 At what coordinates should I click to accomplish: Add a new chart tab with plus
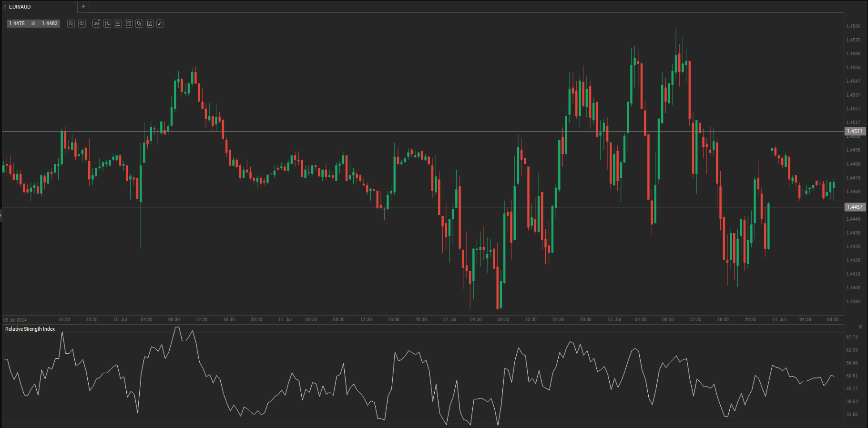tap(83, 7)
